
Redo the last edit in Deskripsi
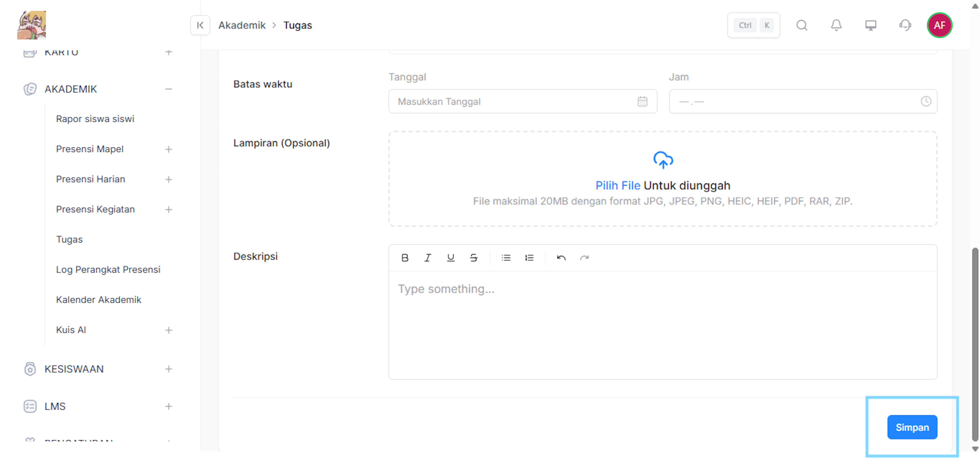point(584,258)
